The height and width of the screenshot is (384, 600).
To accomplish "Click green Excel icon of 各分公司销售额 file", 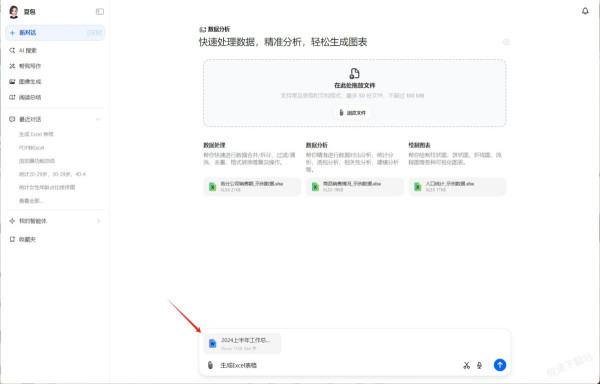I will 212,187.
